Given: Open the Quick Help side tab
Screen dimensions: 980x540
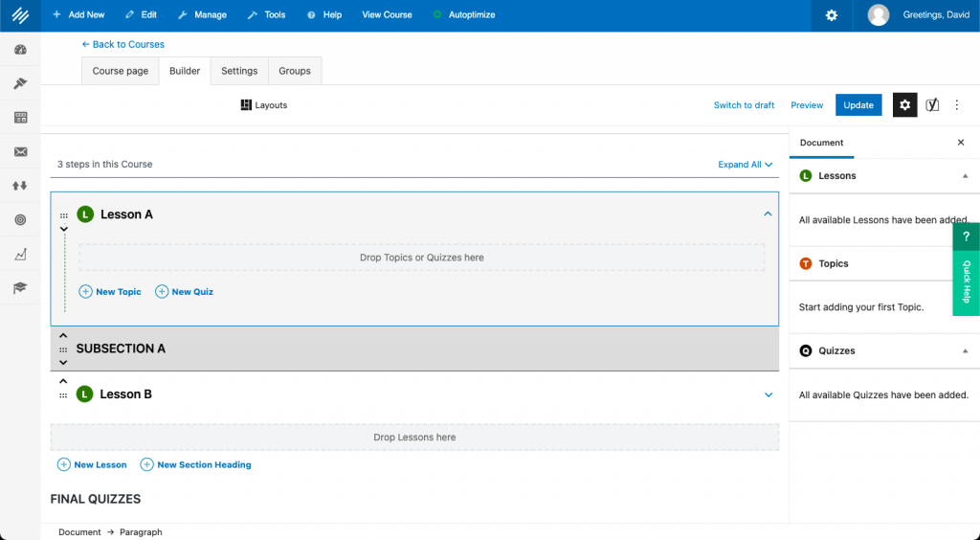Looking at the screenshot, I should [x=966, y=269].
